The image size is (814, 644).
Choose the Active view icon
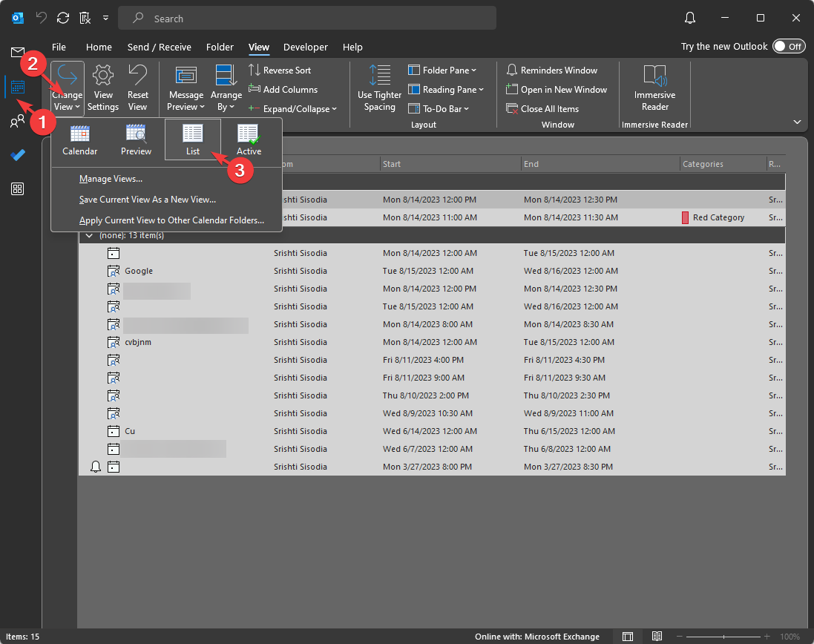249,139
